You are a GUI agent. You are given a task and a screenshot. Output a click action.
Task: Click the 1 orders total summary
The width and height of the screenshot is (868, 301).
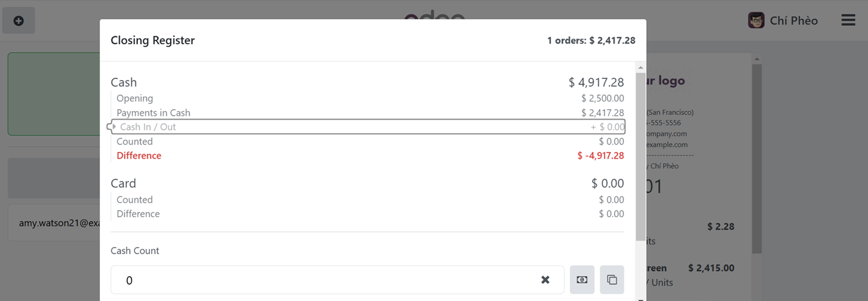591,40
